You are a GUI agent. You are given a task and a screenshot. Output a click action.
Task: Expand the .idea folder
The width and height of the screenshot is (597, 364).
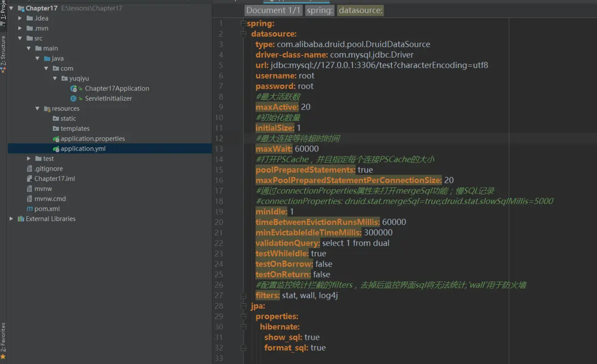tap(20, 18)
